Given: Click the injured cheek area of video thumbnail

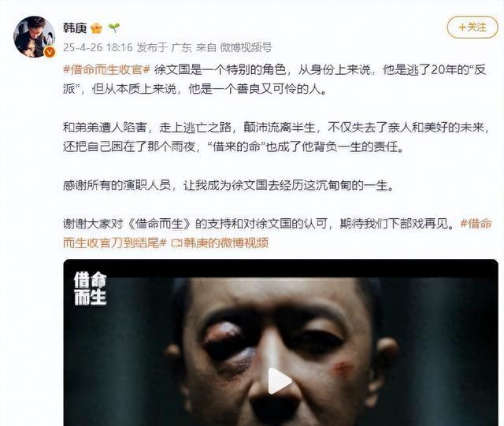Looking at the screenshot, I should coord(343,369).
